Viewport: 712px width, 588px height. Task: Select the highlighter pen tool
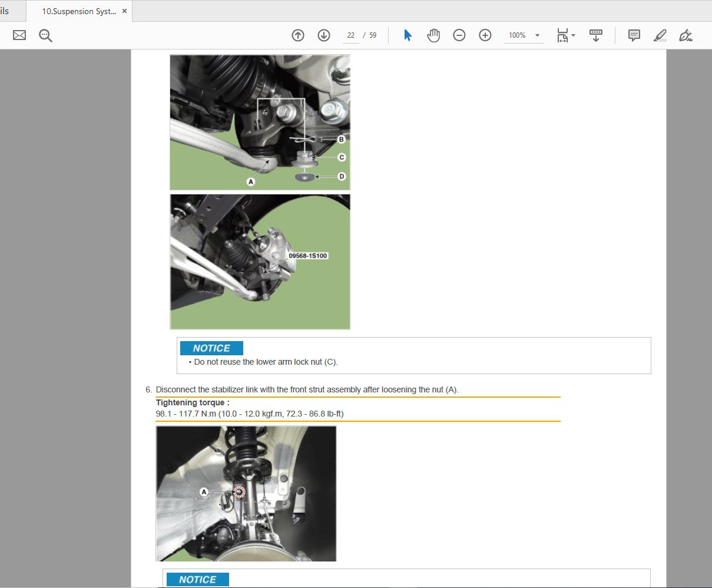click(660, 35)
